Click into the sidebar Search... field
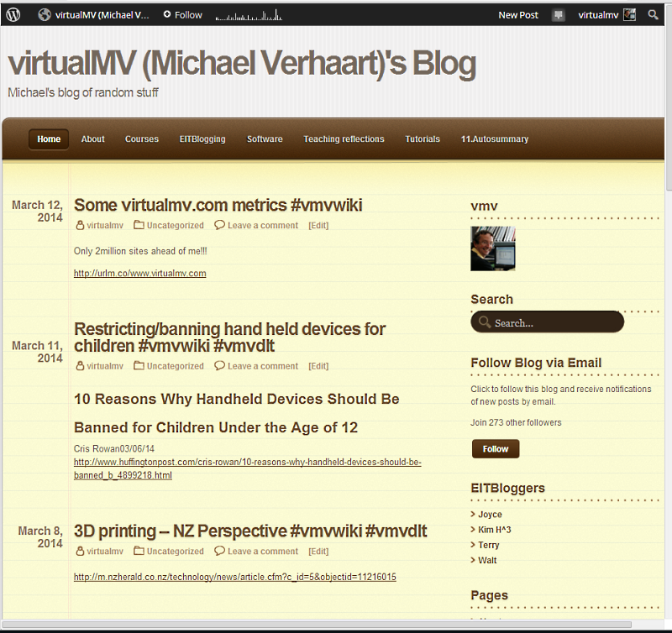Screen dimensions: 672x633 click(x=548, y=322)
